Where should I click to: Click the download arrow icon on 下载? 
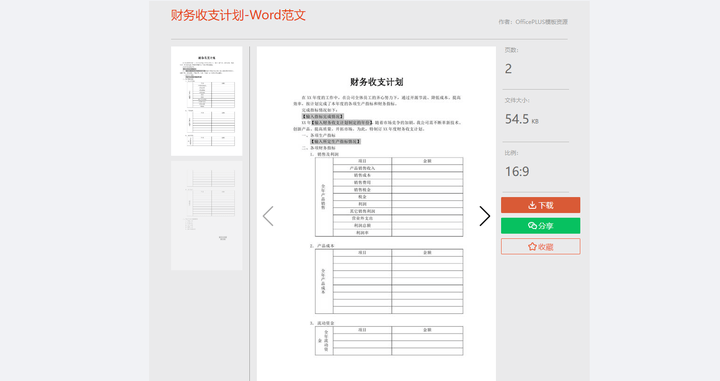pyautogui.click(x=532, y=205)
